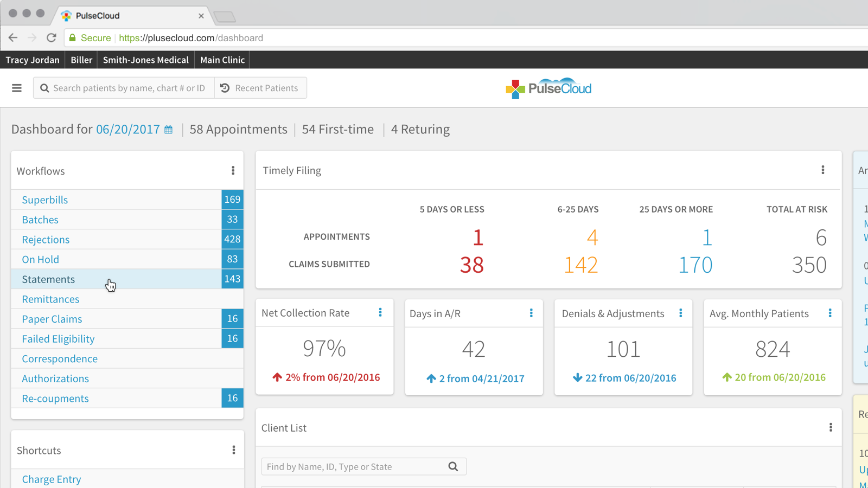
Task: Open Timely Filing kebab menu
Action: (x=823, y=170)
